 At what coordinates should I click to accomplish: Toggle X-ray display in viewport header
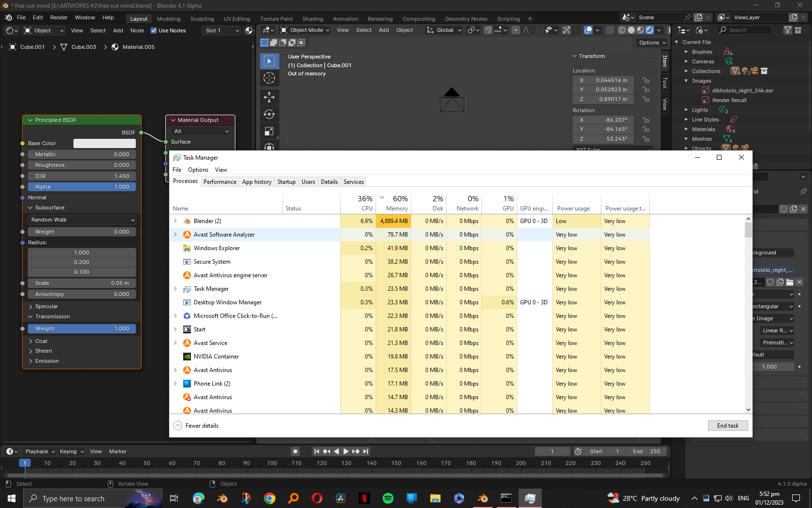[609, 30]
